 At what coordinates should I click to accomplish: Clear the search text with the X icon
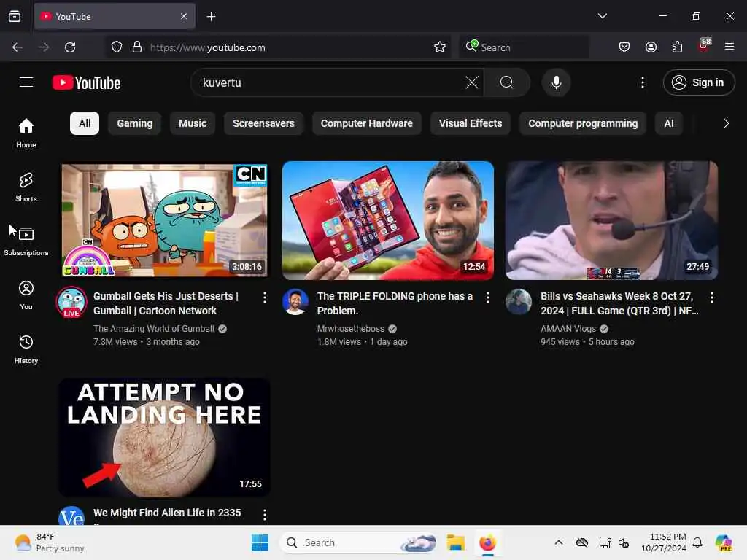(472, 82)
